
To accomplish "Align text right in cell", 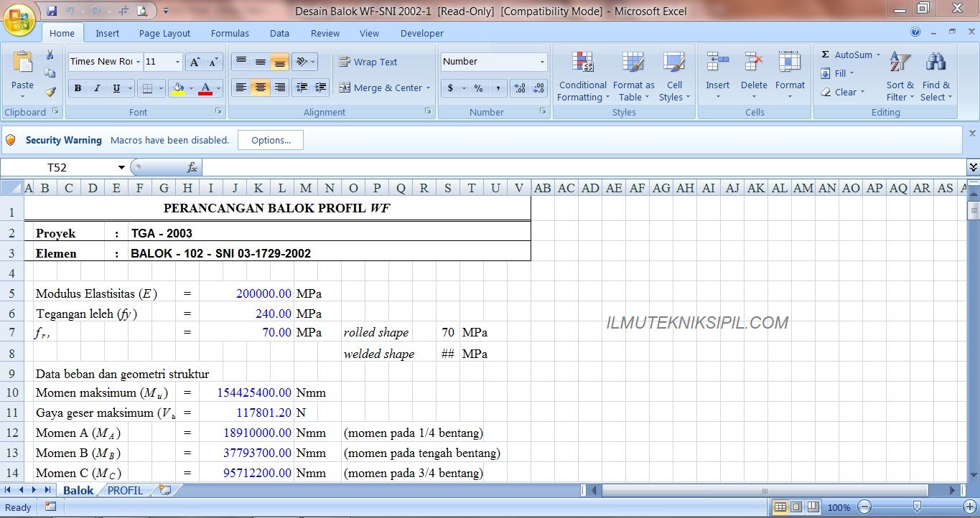I will click(280, 88).
